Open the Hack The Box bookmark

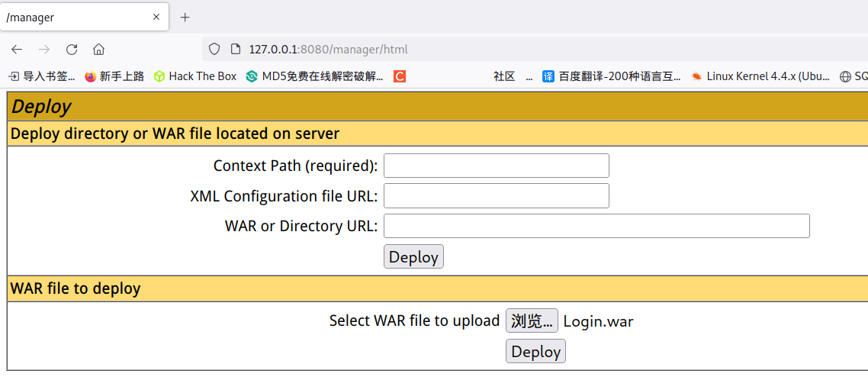(x=195, y=76)
